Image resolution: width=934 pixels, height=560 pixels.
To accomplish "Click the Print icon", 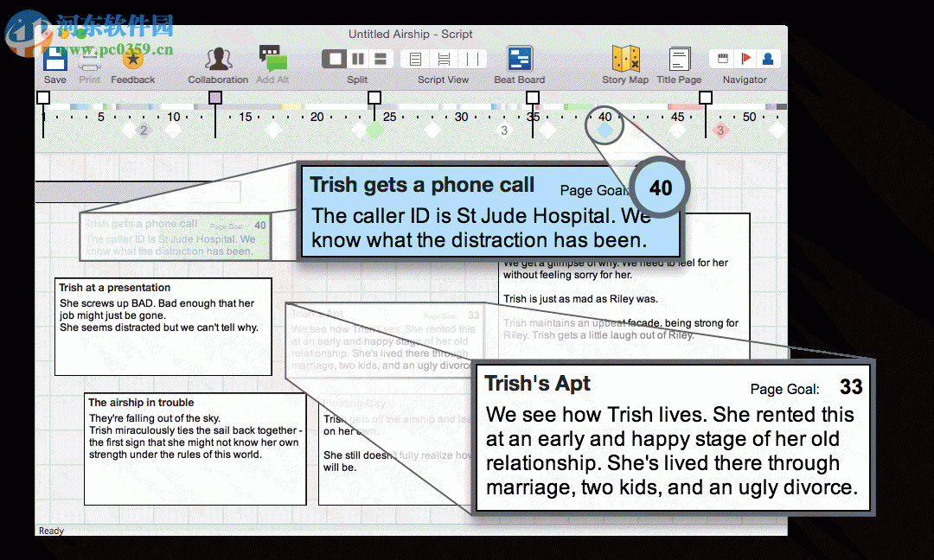I will point(90,60).
